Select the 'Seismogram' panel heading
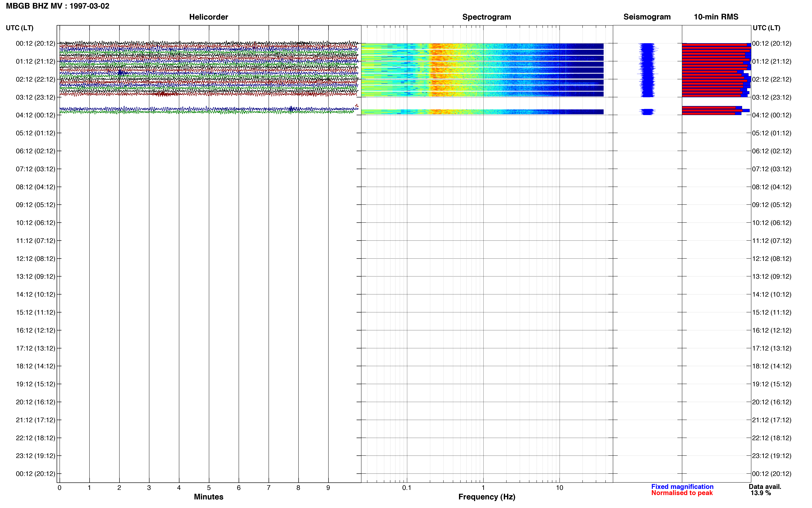This screenshot has width=812, height=508. [647, 17]
